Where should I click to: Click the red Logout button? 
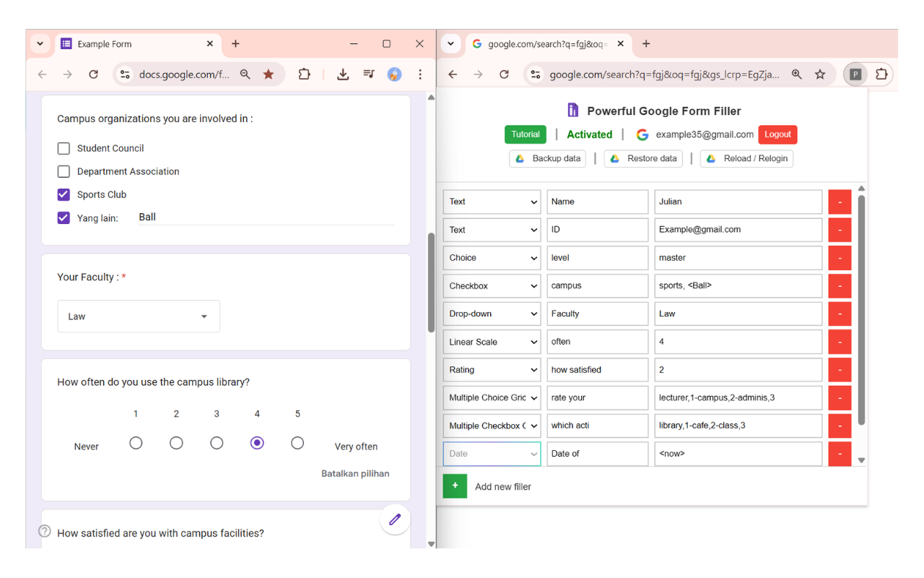pyautogui.click(x=777, y=134)
